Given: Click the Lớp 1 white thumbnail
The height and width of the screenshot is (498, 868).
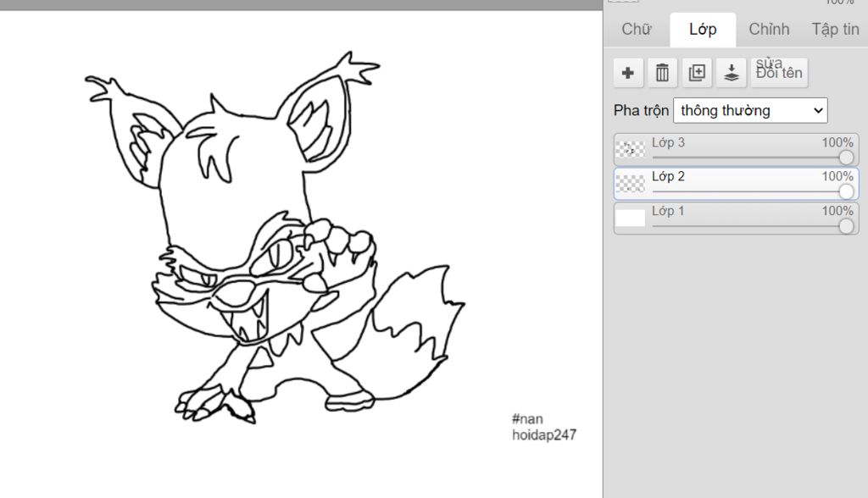Looking at the screenshot, I should pos(631,218).
